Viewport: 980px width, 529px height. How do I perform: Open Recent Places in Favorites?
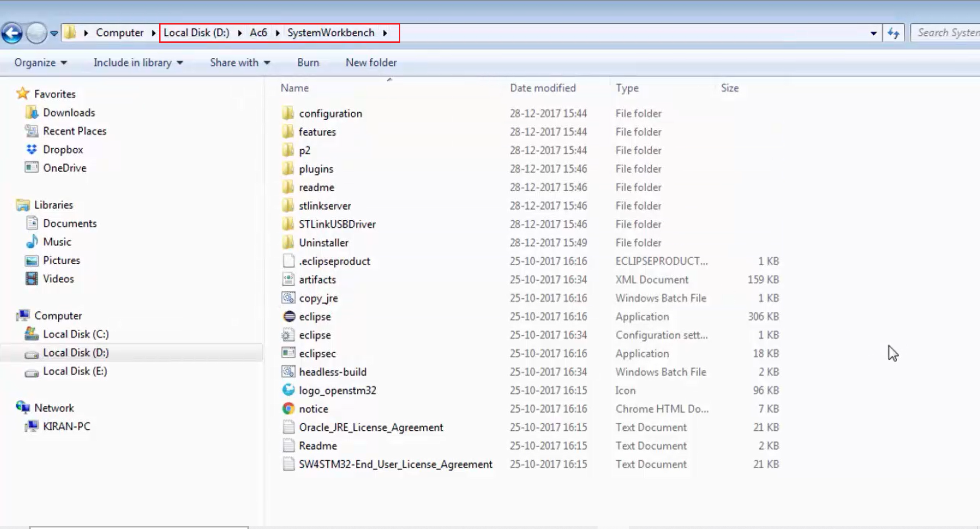[75, 131]
